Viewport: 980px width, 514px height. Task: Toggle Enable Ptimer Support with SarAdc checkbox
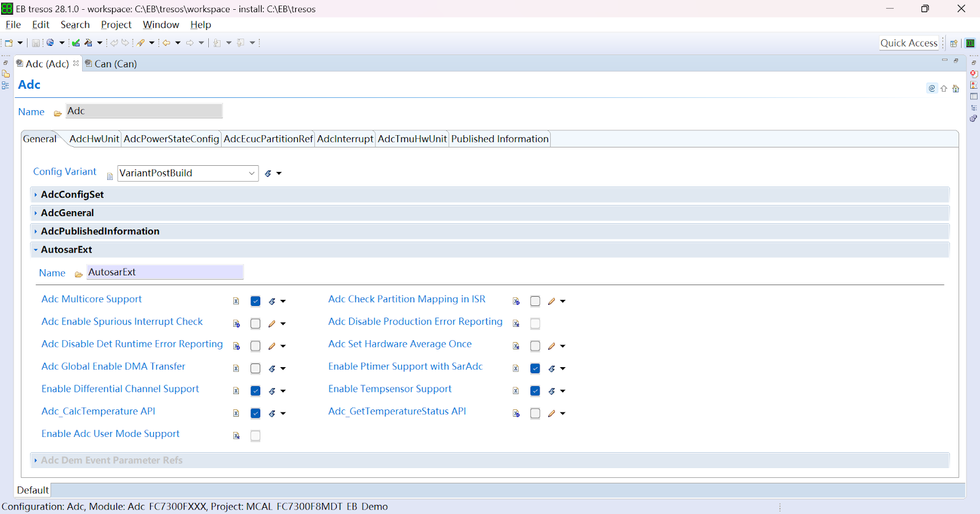pos(535,368)
